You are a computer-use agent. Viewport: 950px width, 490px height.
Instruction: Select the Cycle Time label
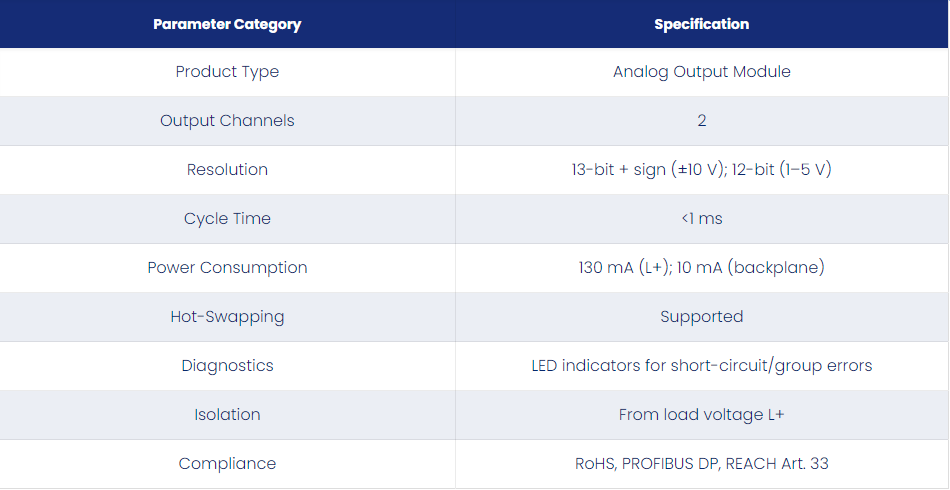tap(227, 219)
